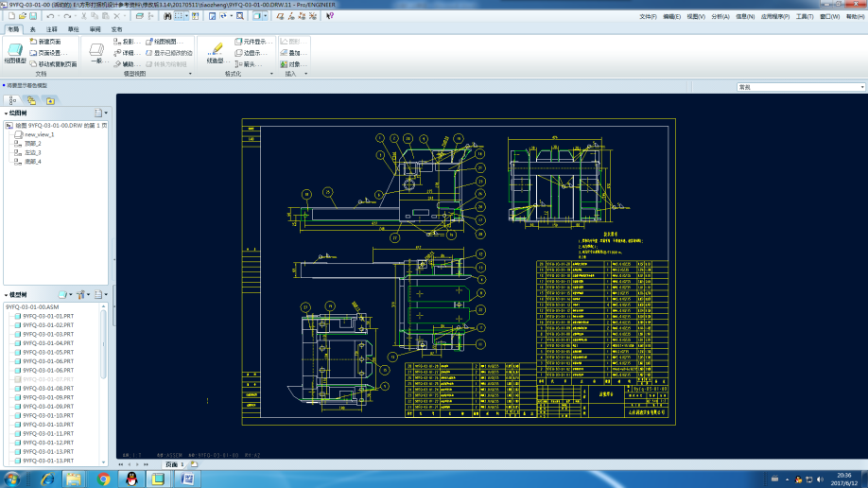
Task: Select 9YFQ-03-01-00.ASM root node
Action: click(32, 306)
